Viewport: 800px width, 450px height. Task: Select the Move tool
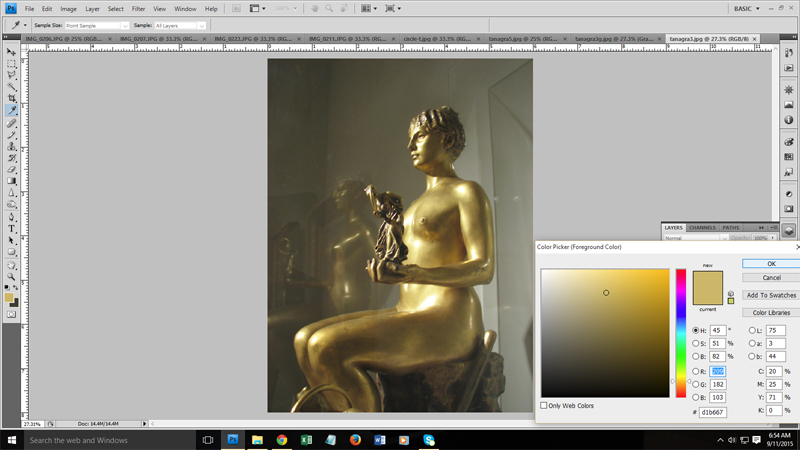point(11,51)
